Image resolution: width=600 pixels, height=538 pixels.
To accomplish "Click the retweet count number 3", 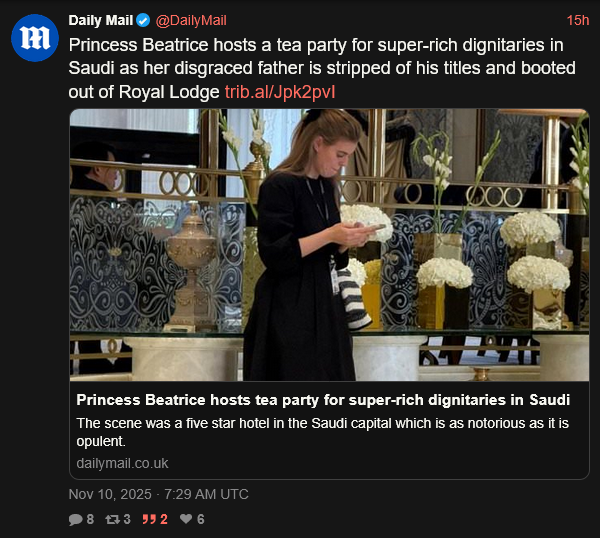I will click(127, 520).
